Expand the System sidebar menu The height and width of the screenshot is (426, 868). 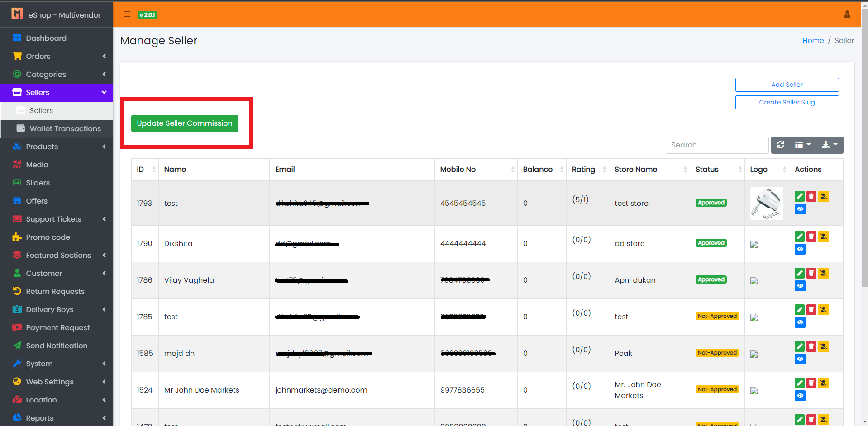pos(57,364)
